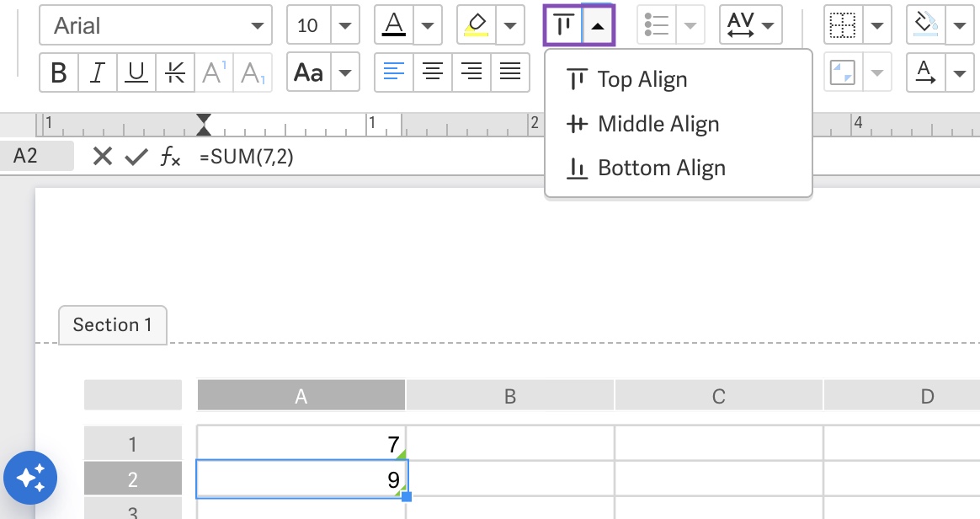Confirm the formula with the checkmark icon

tap(136, 157)
